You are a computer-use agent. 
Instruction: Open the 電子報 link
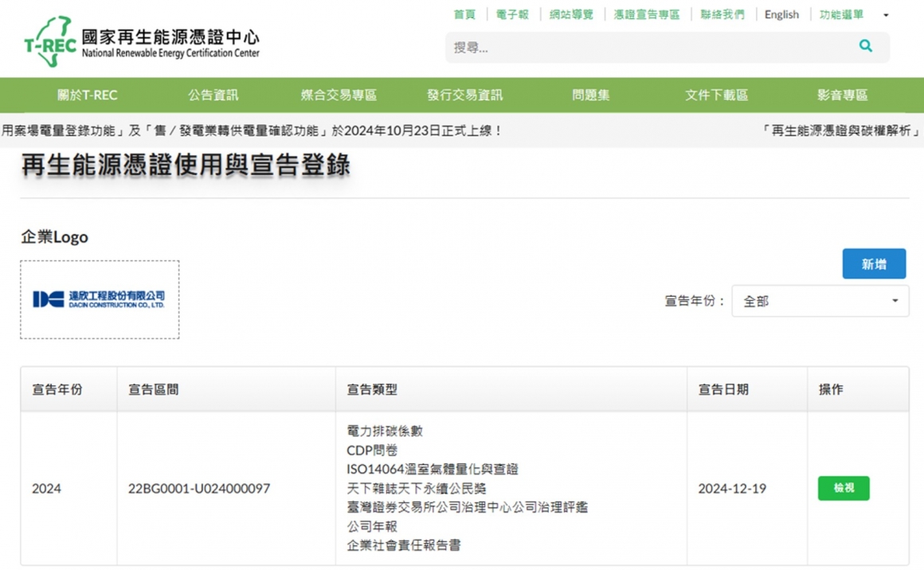[x=512, y=15]
